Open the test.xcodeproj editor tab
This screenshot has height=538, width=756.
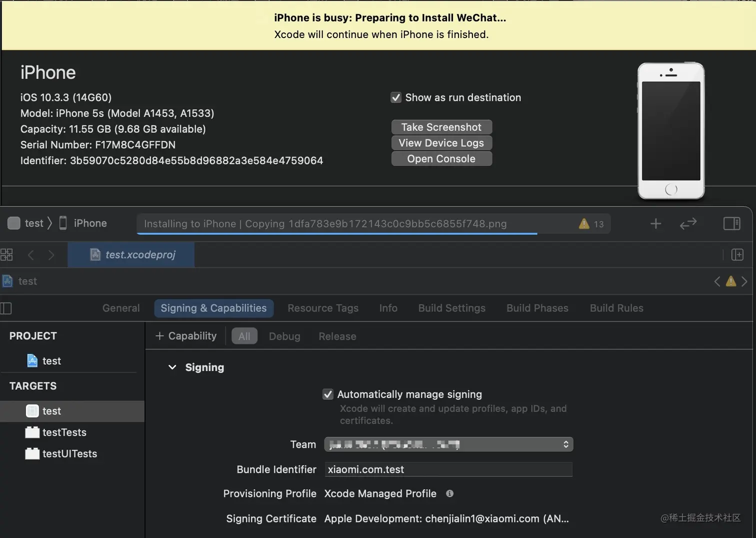click(131, 255)
